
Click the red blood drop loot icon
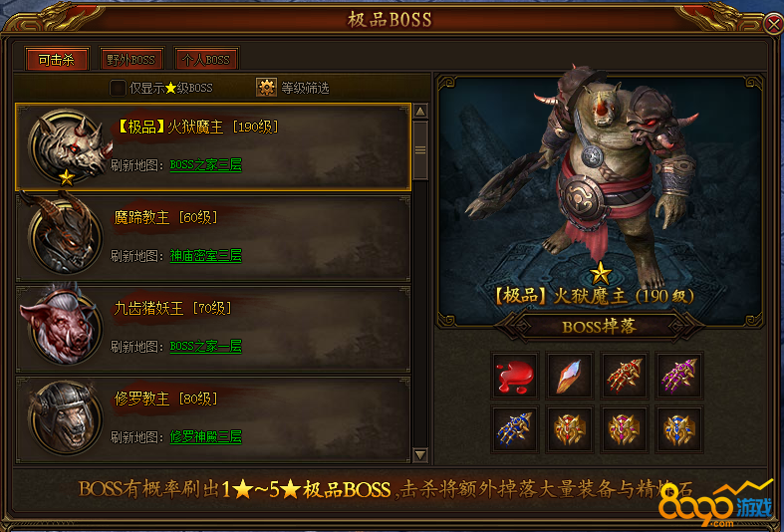[515, 376]
